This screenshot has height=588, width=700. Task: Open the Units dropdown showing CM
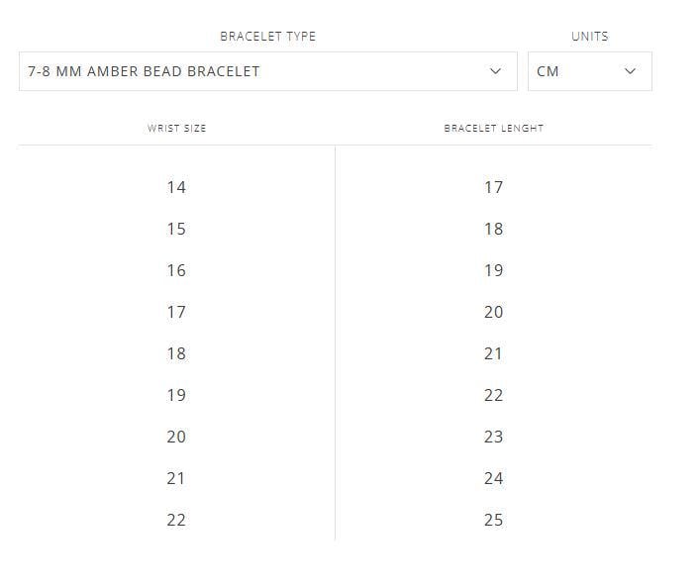click(590, 71)
